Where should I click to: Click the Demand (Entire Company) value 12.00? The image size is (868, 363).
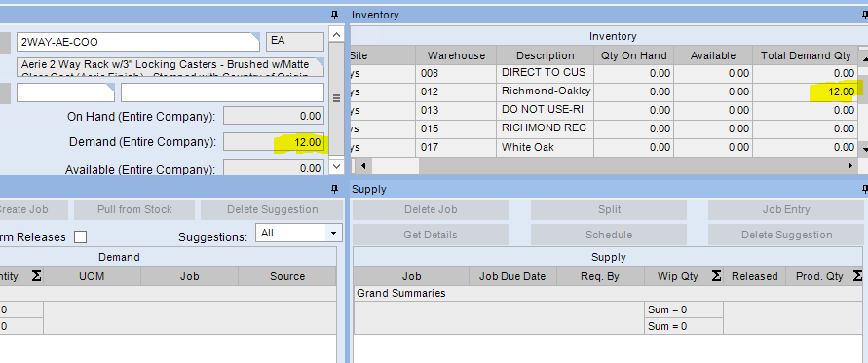274,142
